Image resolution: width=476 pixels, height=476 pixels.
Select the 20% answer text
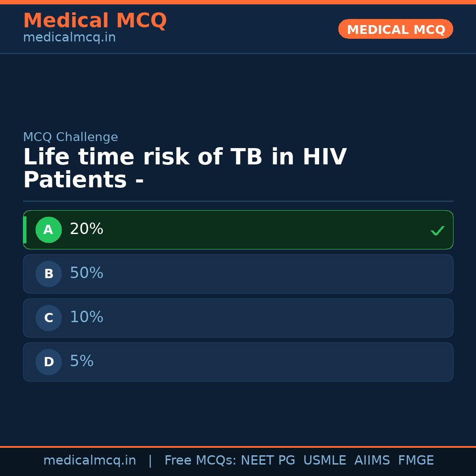click(x=86, y=229)
